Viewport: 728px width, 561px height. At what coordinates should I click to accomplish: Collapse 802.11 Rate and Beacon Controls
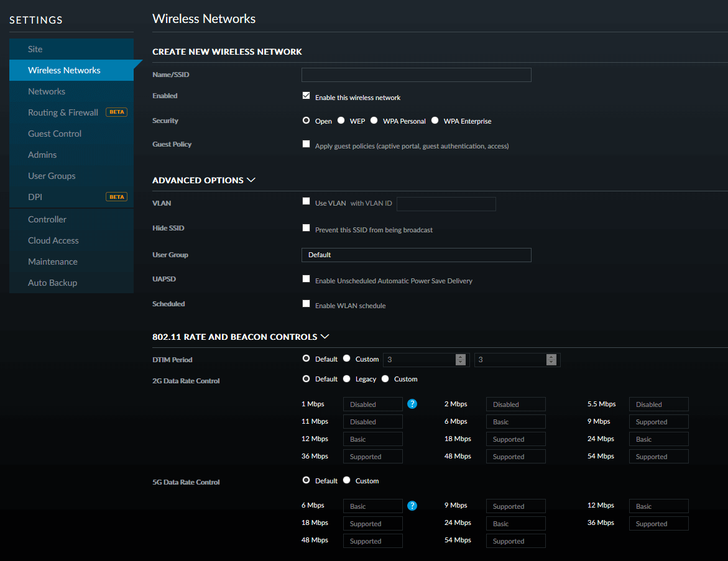(x=325, y=337)
